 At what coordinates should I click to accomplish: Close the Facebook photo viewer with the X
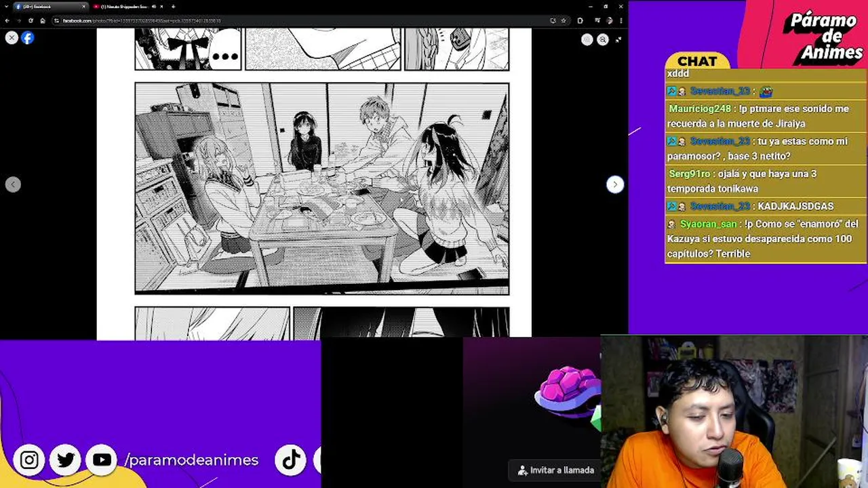12,38
